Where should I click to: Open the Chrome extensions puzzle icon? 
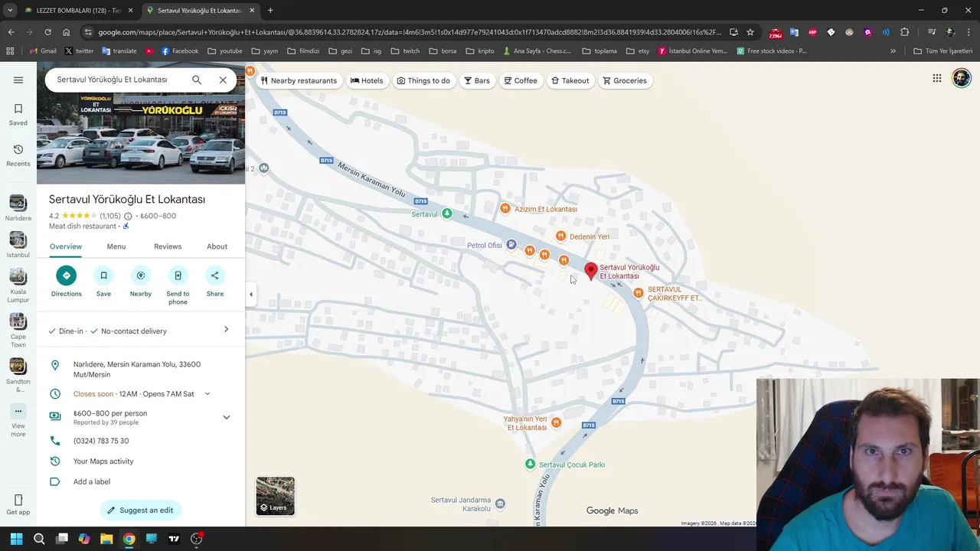pos(905,32)
